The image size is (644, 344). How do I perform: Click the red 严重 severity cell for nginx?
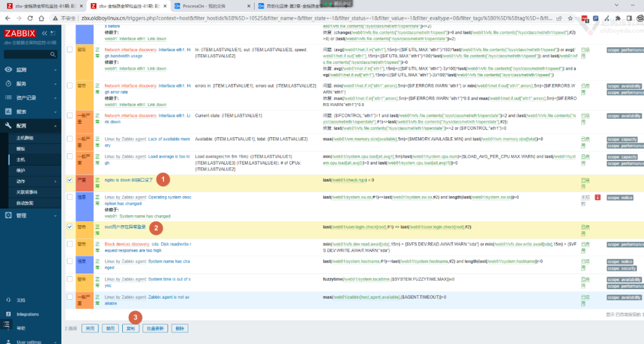point(85,183)
